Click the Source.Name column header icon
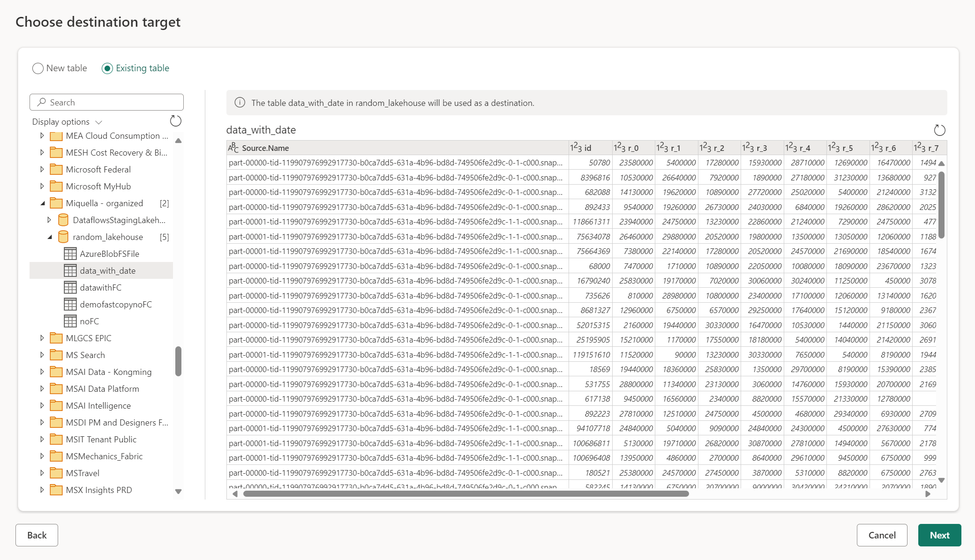Screen dimensions: 975x560 click(234, 147)
